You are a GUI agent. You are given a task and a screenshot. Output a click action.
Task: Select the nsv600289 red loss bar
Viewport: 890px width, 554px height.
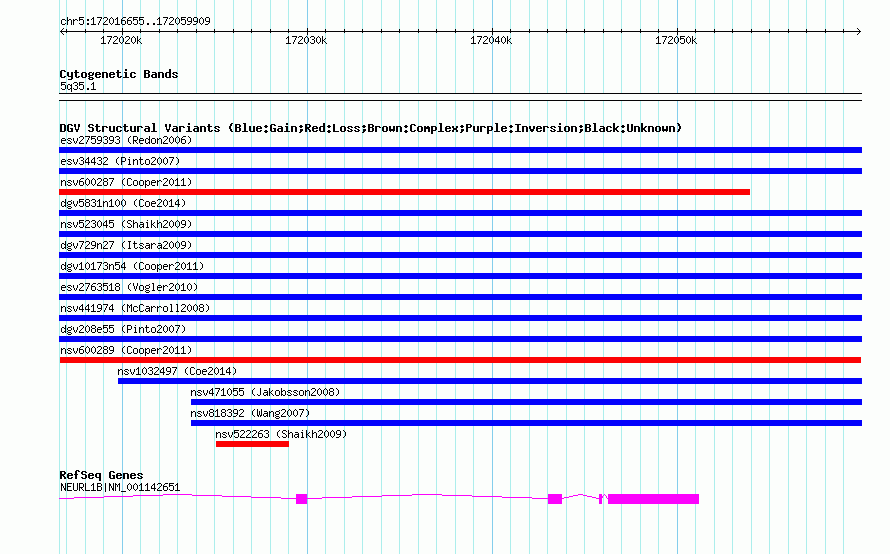pyautogui.click(x=460, y=360)
